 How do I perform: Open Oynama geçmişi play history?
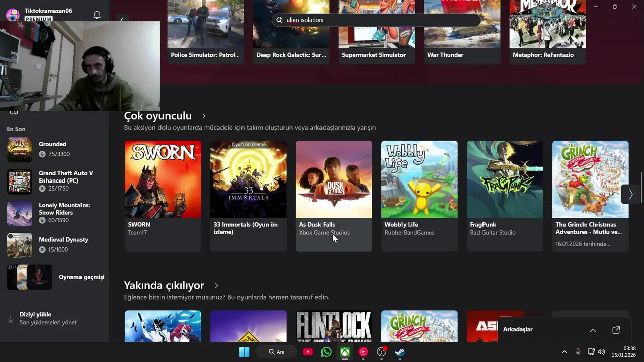coord(54,277)
